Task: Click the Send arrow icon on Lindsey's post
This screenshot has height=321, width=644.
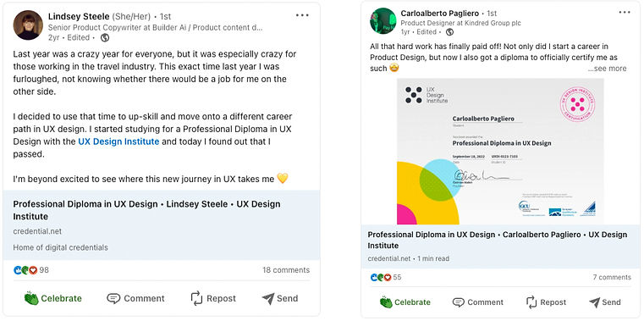Action: [x=267, y=298]
